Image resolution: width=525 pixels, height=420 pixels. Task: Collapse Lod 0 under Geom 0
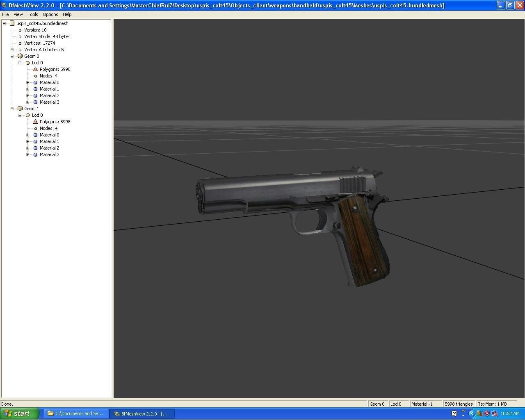pos(20,63)
